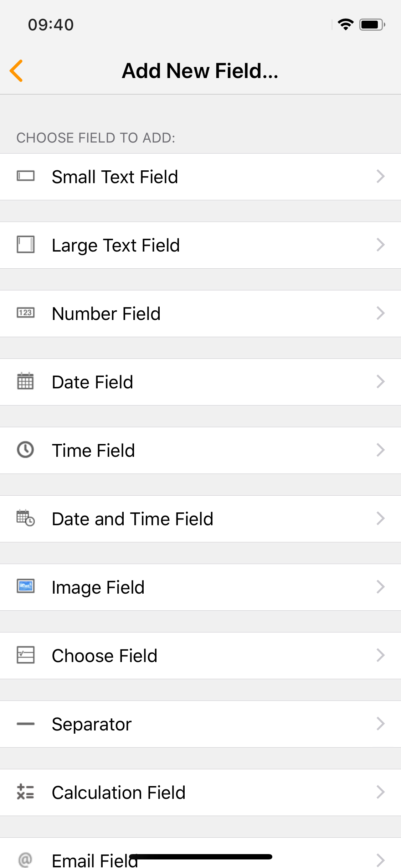Open Time Field disclosure chevron
401x868 pixels.
(x=380, y=450)
